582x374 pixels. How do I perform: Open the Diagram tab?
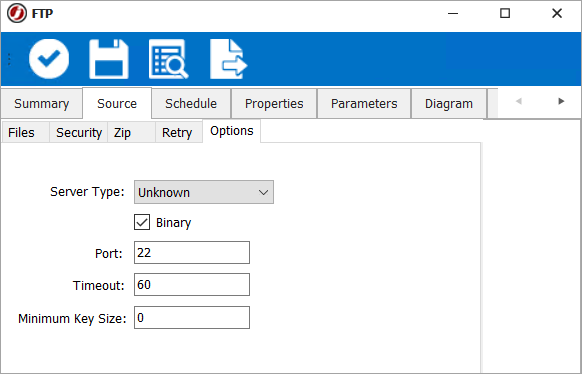[449, 104]
